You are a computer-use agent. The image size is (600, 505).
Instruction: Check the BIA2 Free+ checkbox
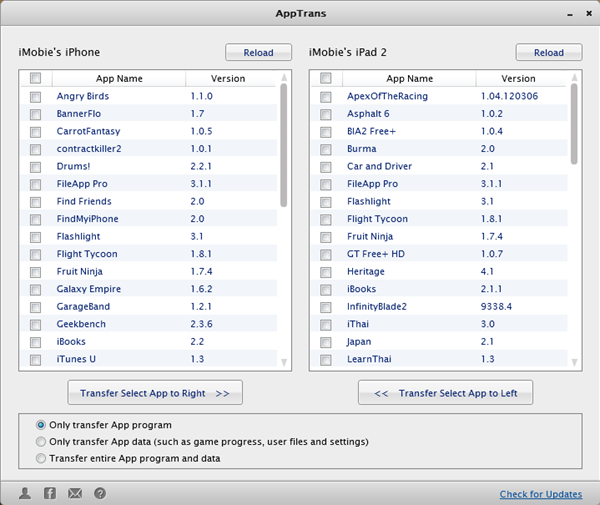pyautogui.click(x=326, y=132)
